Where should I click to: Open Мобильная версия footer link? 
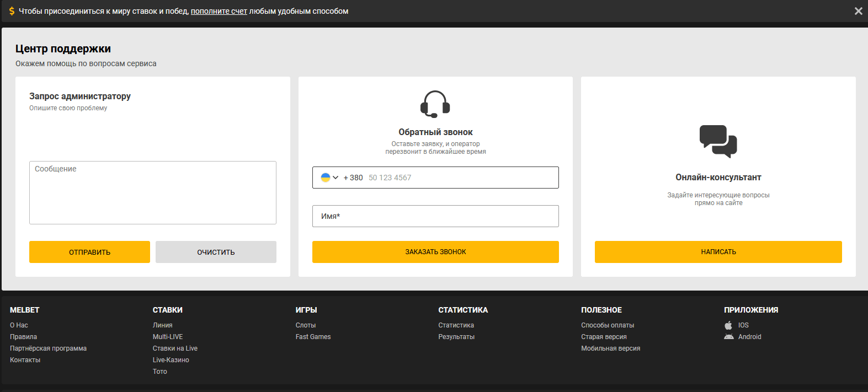pyautogui.click(x=610, y=348)
